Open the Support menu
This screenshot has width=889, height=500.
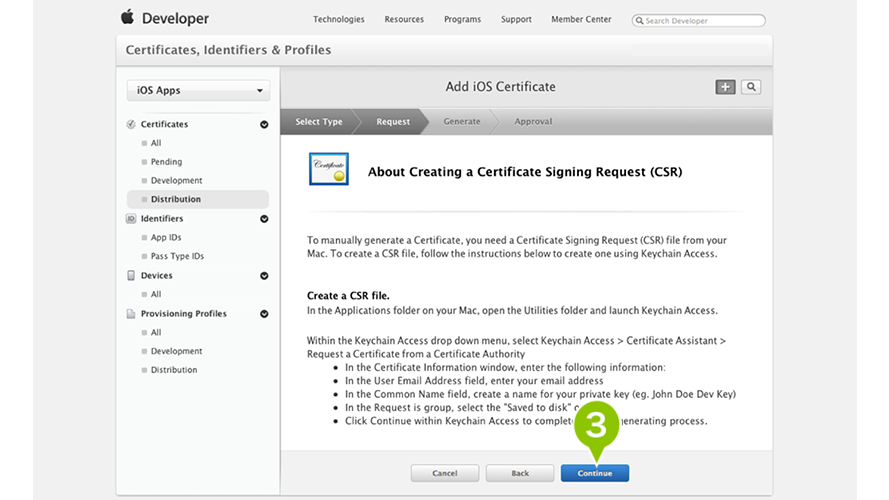pyautogui.click(x=516, y=19)
